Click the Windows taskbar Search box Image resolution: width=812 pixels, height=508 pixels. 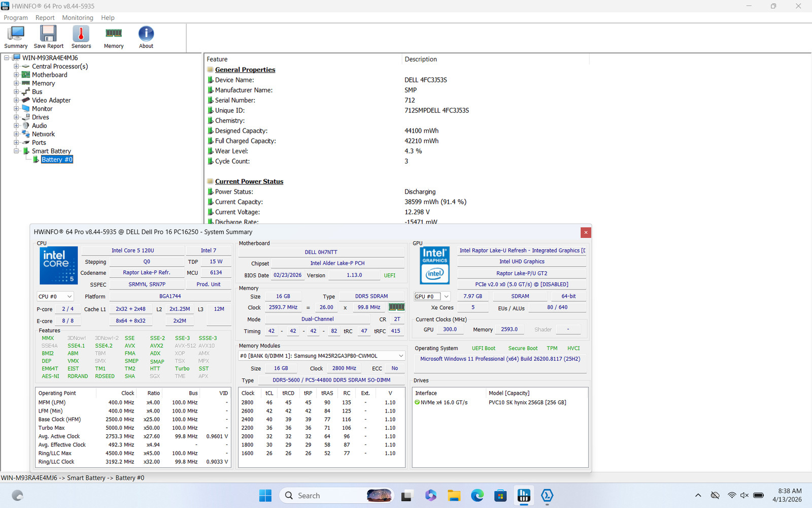(336, 495)
